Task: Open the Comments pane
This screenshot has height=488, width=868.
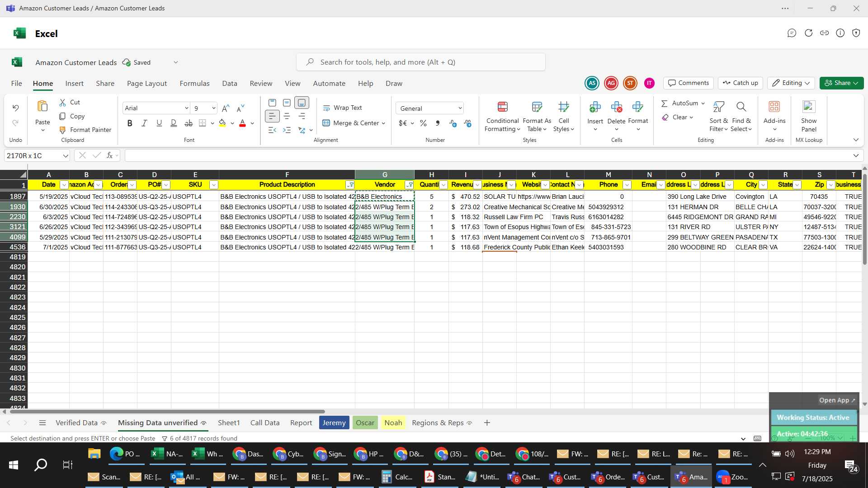Action: (688, 83)
